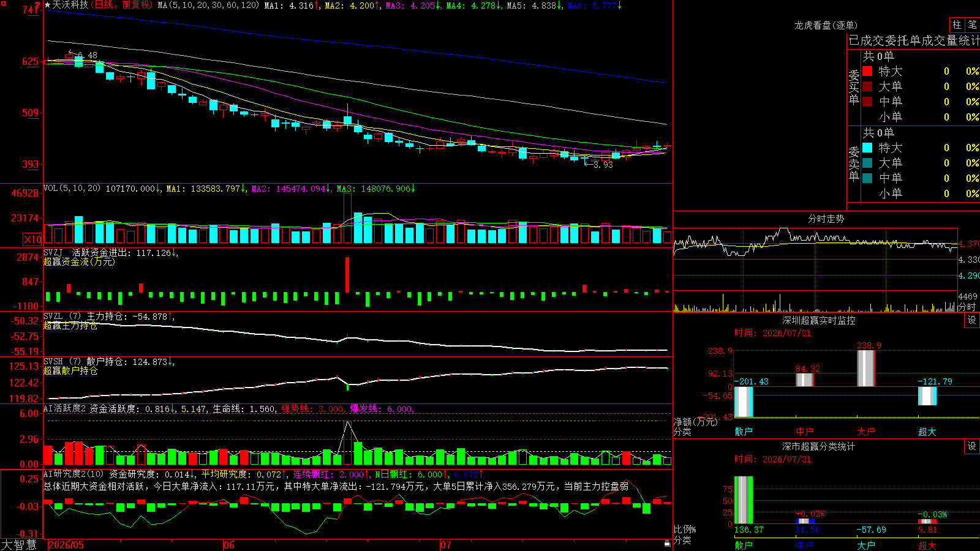The width and height of the screenshot is (980, 551).
Task: Select the SVZJ indicator label
Action: pos(53,252)
